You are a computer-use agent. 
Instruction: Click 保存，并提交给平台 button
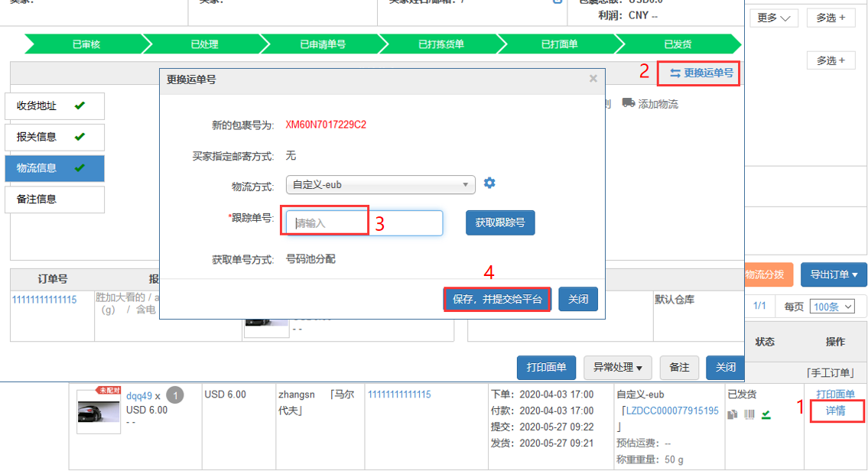point(497,299)
